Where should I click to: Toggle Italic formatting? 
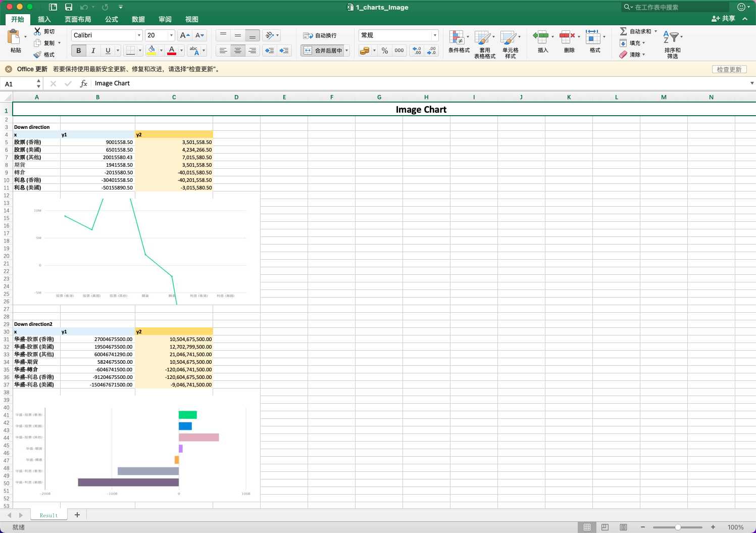(93, 51)
